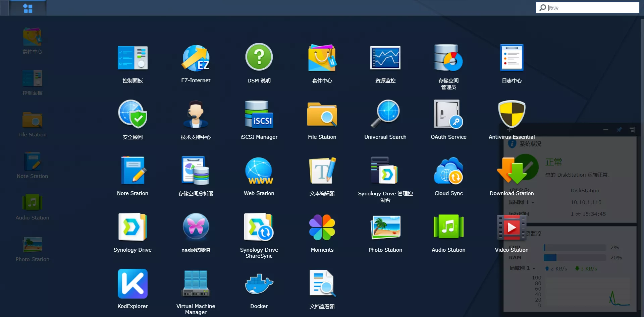Open the nas网络隧道 app

196,228
